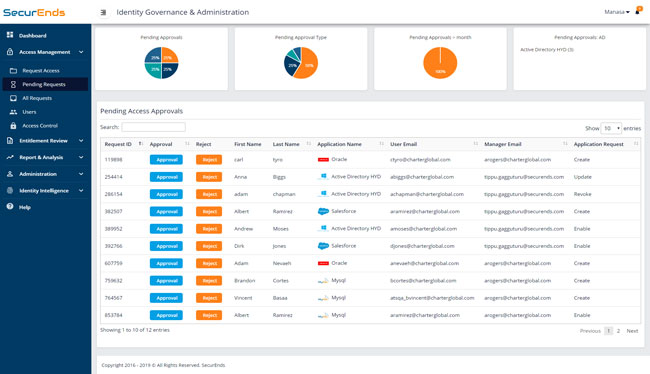Go to pagination page 2
This screenshot has height=374, width=650.
[618, 331]
